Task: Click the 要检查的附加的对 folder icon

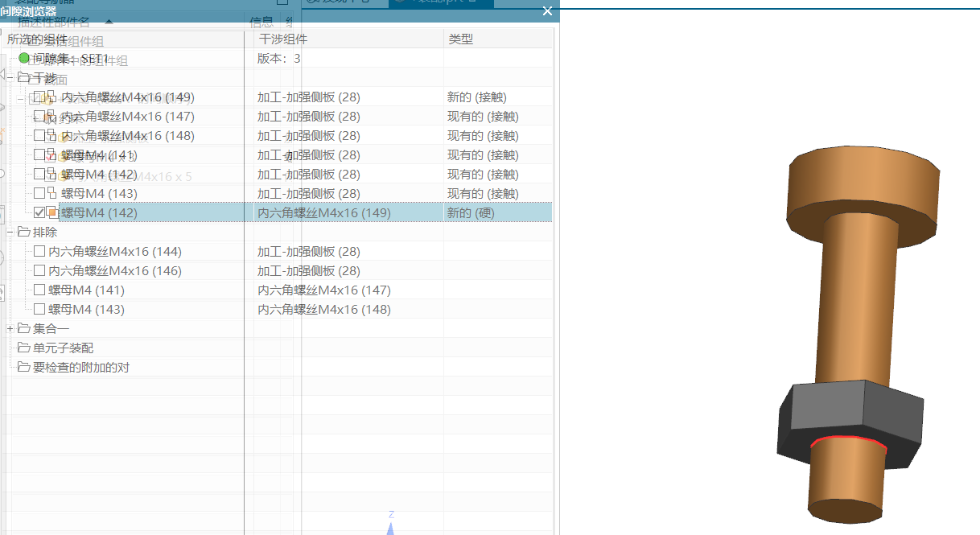Action: [x=23, y=367]
